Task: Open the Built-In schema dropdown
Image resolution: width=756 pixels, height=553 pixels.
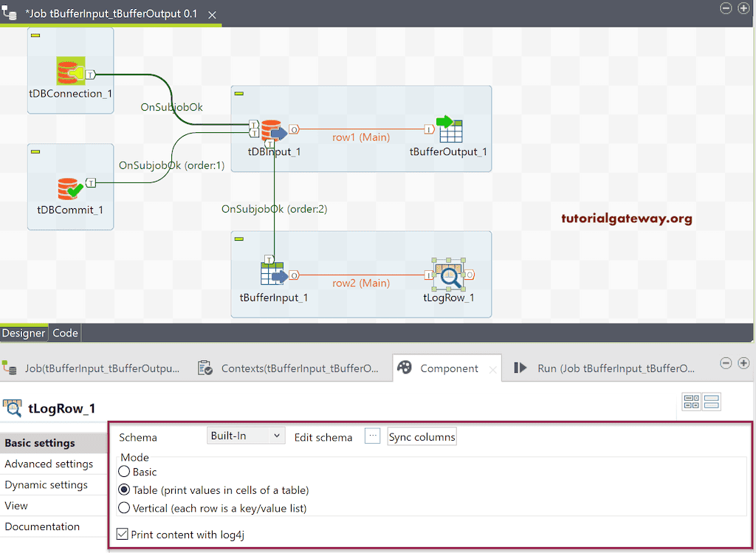Action: 246,435
